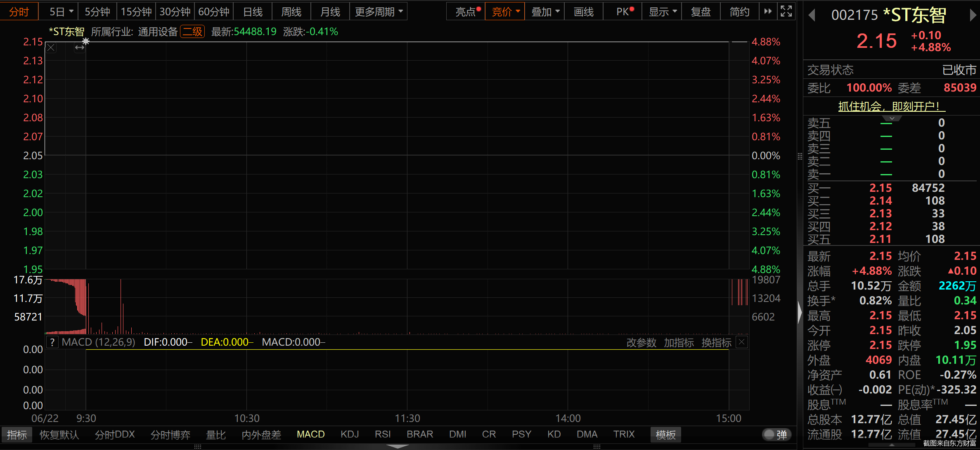Go to next stock with right arrow
This screenshot has height=450, width=980.
pos(973,15)
